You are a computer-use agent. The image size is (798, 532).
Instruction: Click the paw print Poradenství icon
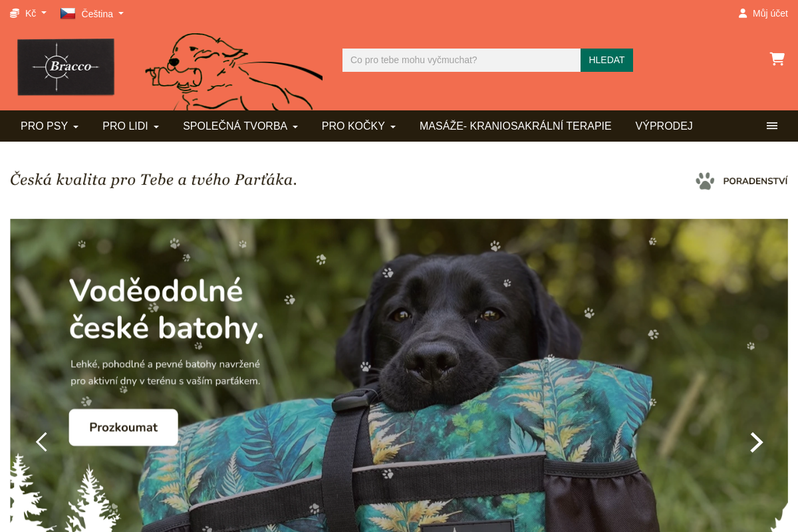point(705,181)
